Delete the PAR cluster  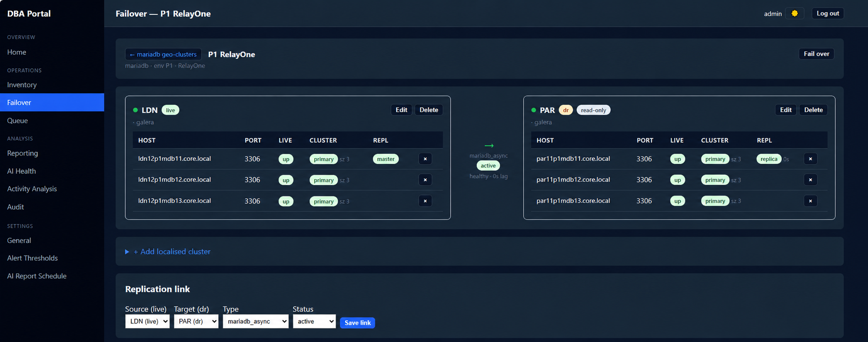[x=813, y=110]
